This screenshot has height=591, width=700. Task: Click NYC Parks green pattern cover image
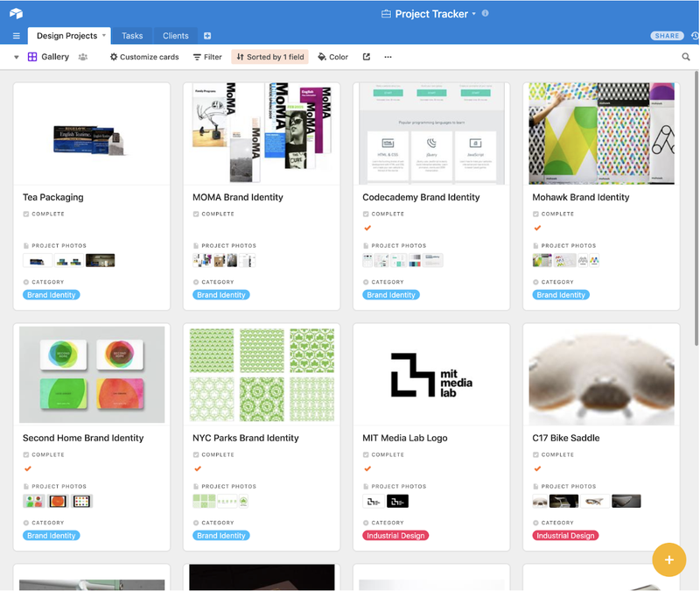pyautogui.click(x=262, y=375)
